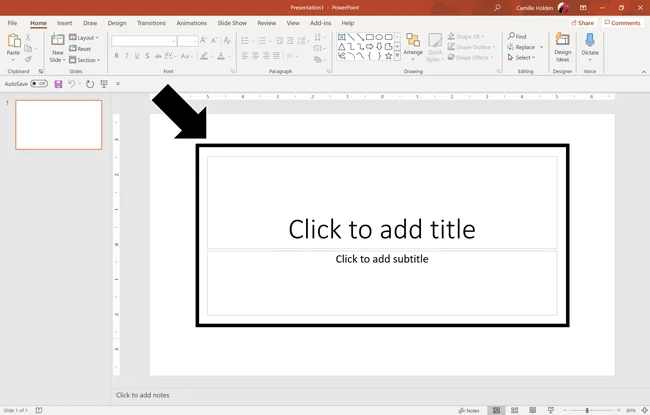Open the font name combo box
This screenshot has height=415, width=650.
click(x=144, y=41)
